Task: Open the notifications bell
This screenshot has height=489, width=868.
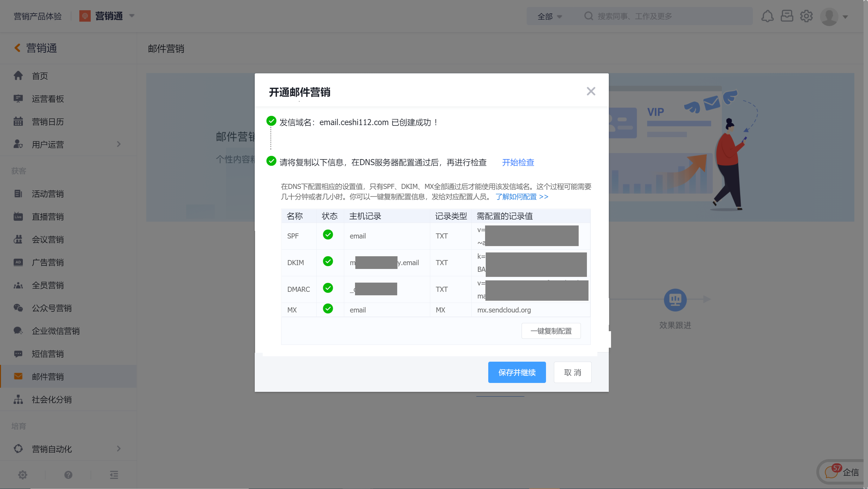Action: click(x=767, y=16)
